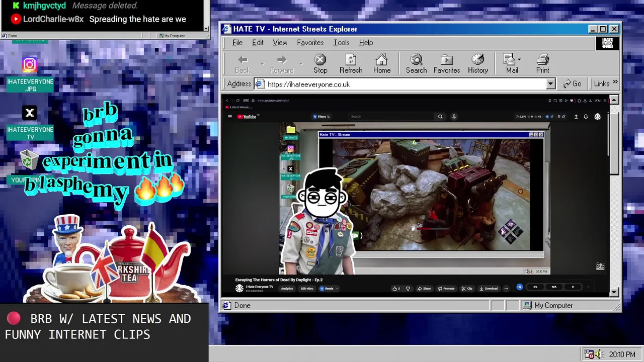Screen dimensions: 644x362
Task: Click the Promote button
Action: pos(446,289)
